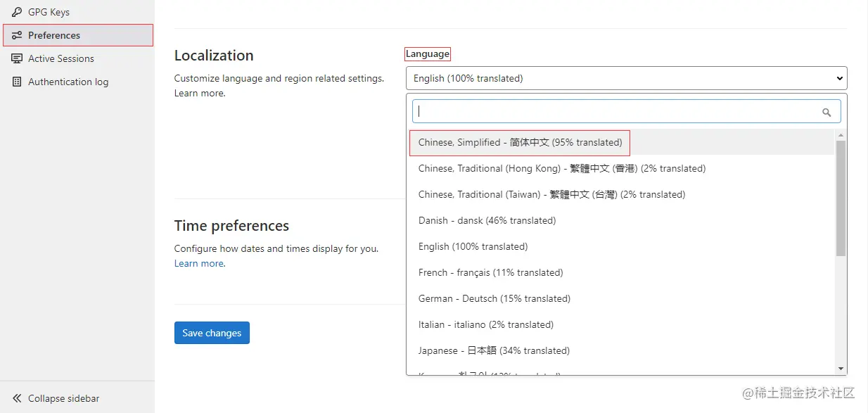Select Danish - dansk language option
This screenshot has height=413, width=868.
point(621,220)
